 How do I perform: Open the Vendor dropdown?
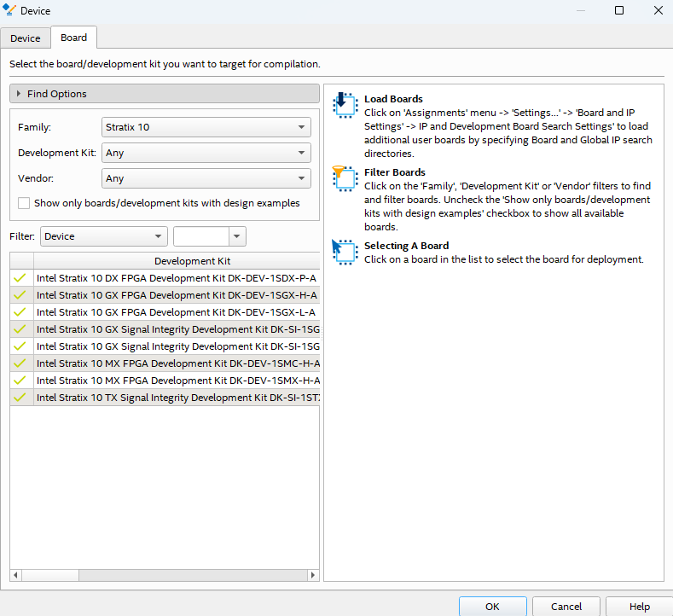(206, 178)
